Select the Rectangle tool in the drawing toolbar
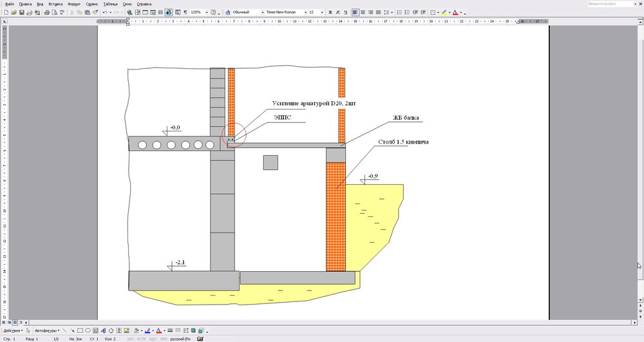Image resolution: width=644 pixels, height=342 pixels. point(80,330)
